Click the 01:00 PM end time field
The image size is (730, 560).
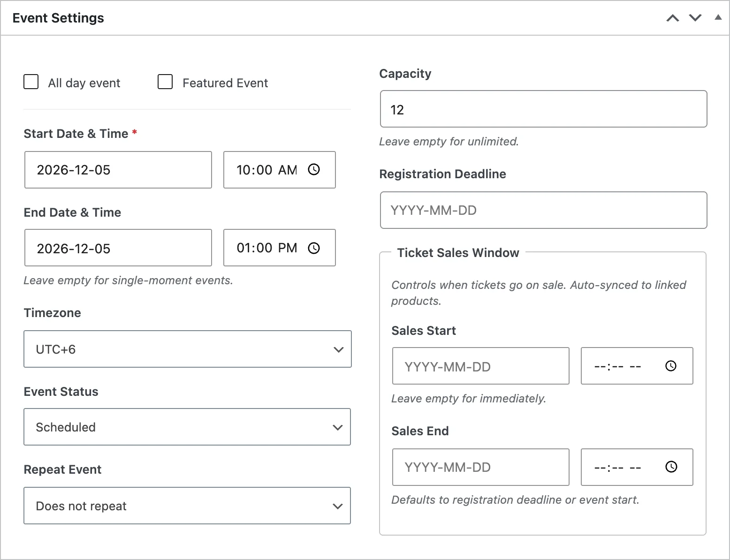[280, 248]
